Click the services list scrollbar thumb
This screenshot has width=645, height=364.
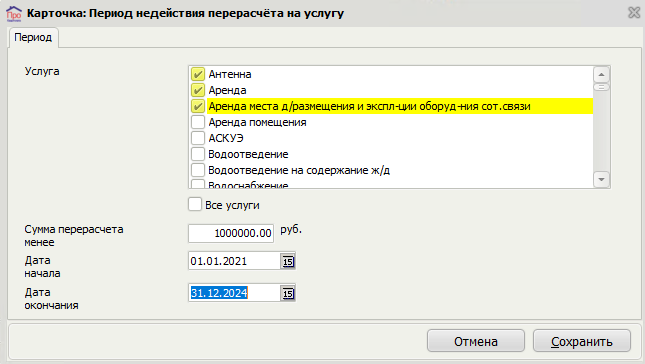tap(601, 87)
